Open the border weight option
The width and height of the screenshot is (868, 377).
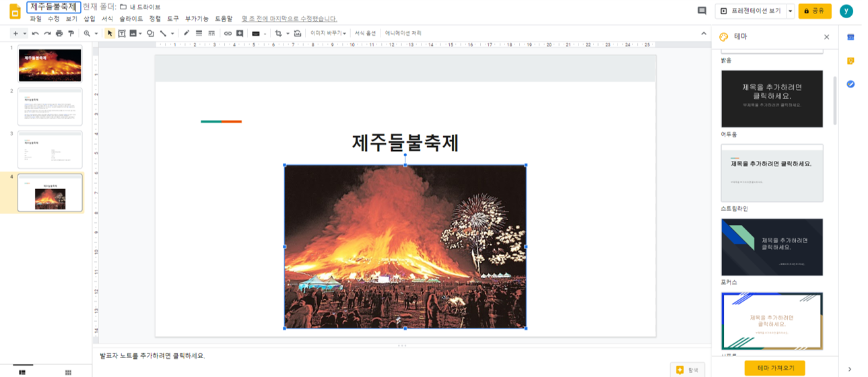tap(199, 33)
